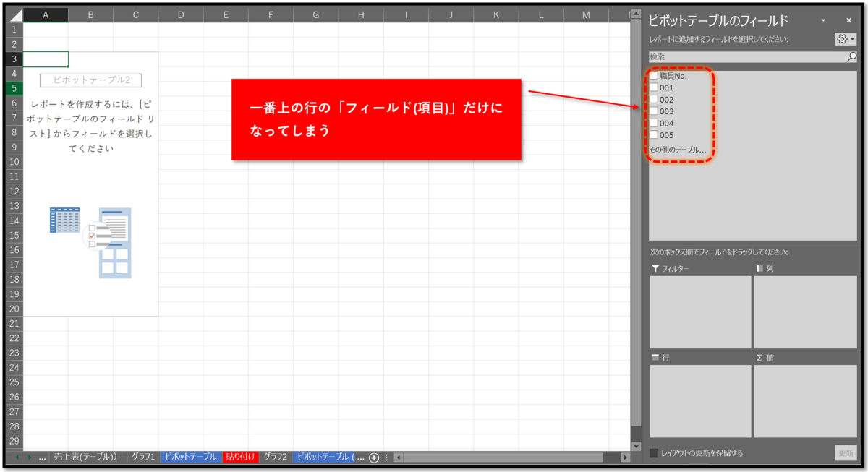The image size is (868, 472).
Task: Select the Σ 値 (Values) area icon
Action: point(759,357)
